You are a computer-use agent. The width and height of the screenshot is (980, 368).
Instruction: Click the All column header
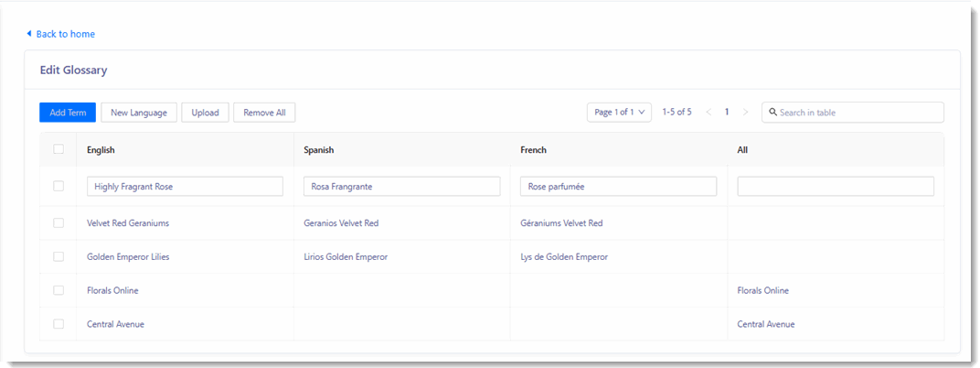(x=742, y=150)
